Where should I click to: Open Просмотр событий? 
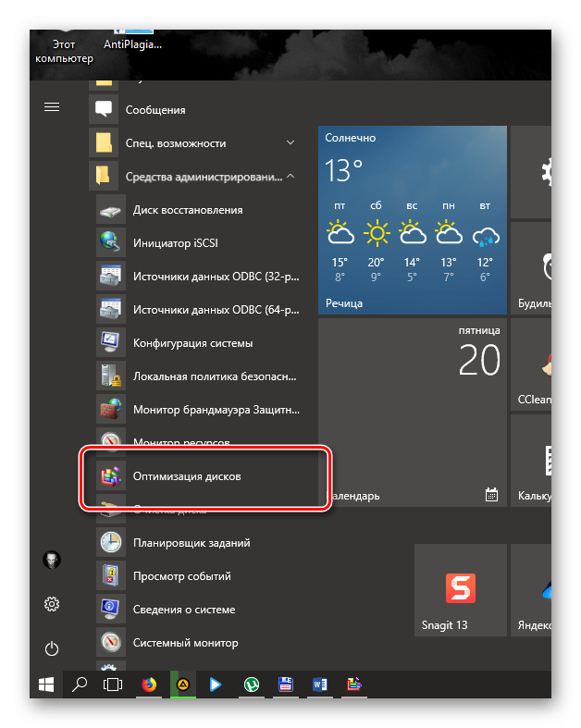pos(181,576)
